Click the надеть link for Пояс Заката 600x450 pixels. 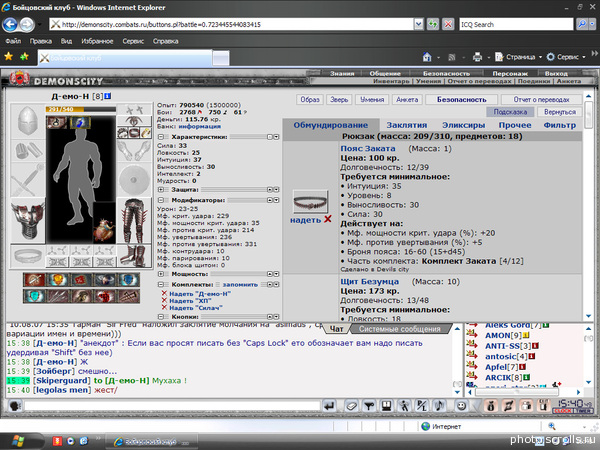(x=305, y=220)
